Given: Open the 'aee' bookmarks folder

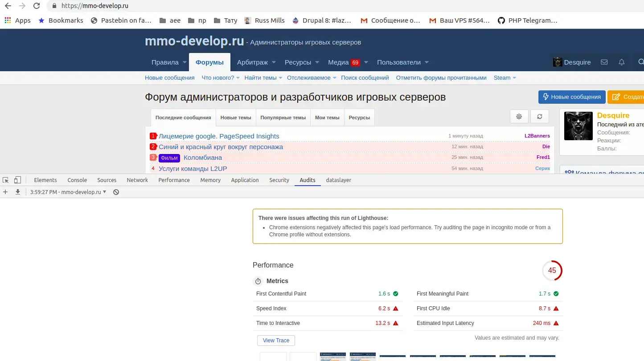Looking at the screenshot, I should point(169,20).
